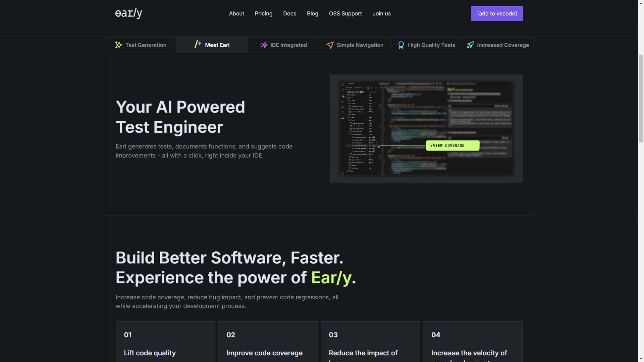
Task: Select the IDE Integrated tab
Action: pyautogui.click(x=288, y=45)
